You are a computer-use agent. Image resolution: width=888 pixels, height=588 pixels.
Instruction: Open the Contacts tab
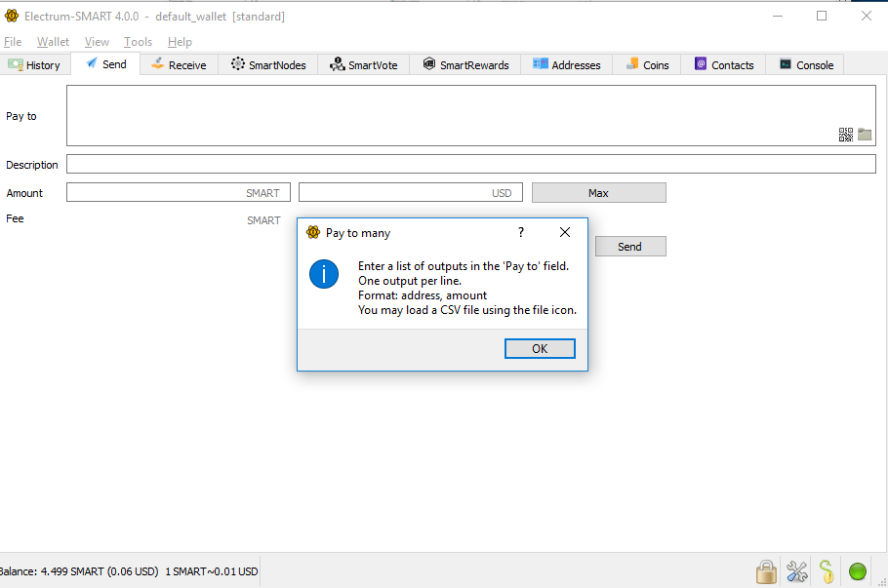point(723,65)
